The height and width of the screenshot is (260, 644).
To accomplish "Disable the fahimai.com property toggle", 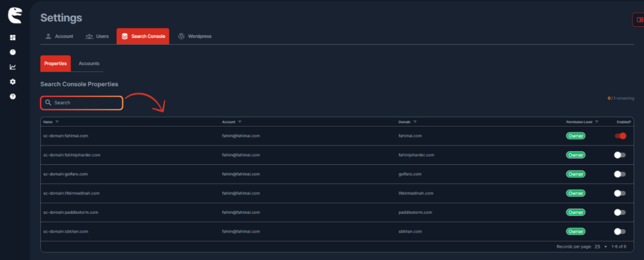I will point(620,136).
